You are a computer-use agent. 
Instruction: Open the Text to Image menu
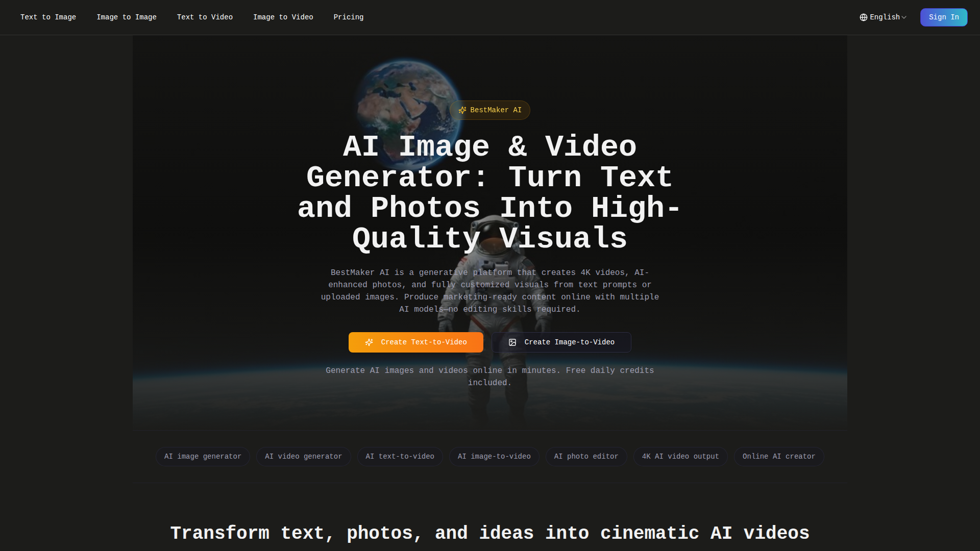pyautogui.click(x=48, y=17)
